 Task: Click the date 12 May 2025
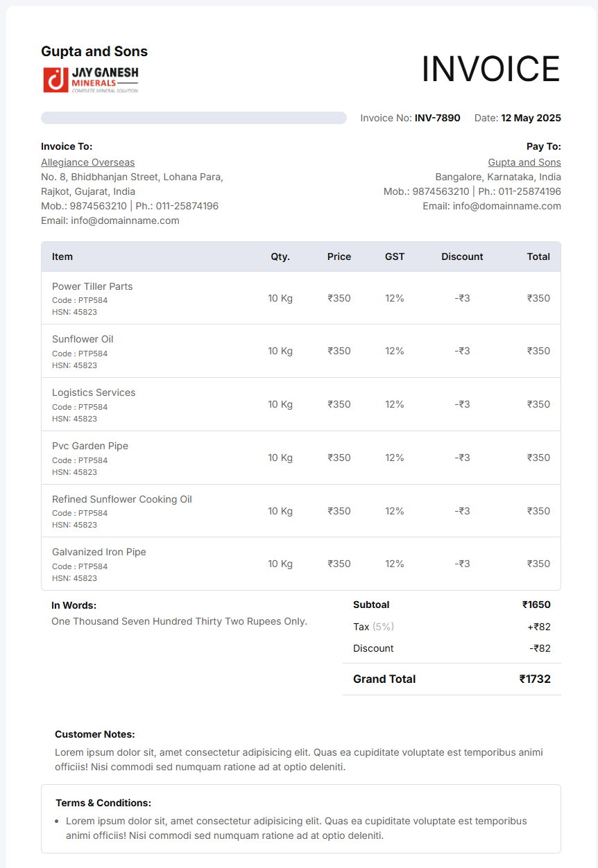(x=531, y=118)
